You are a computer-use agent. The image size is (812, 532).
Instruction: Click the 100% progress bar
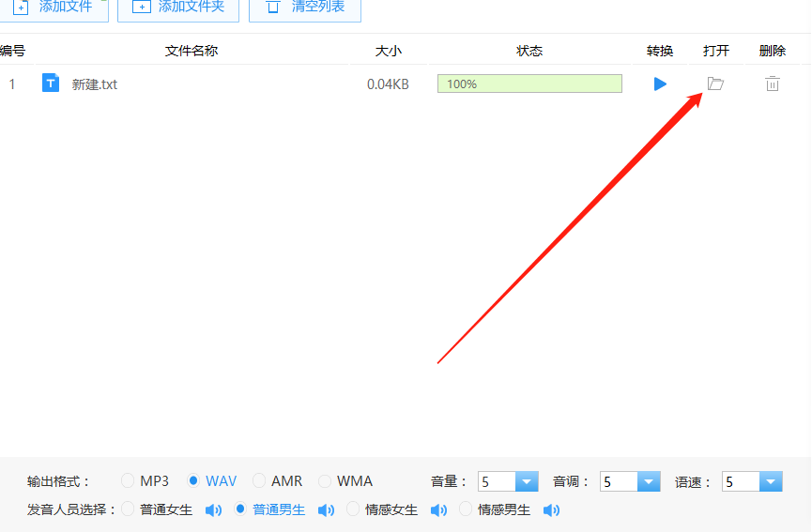tap(529, 84)
